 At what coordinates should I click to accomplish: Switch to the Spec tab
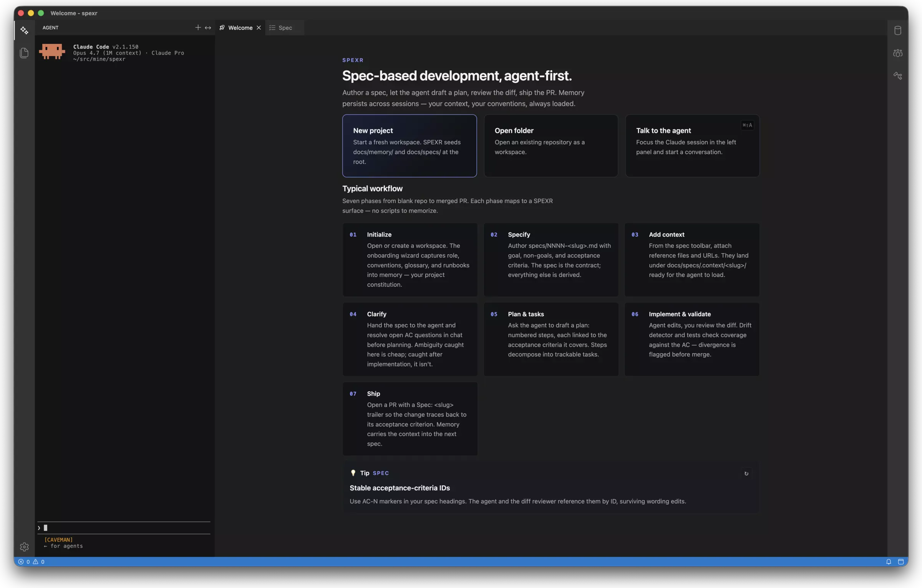click(285, 28)
